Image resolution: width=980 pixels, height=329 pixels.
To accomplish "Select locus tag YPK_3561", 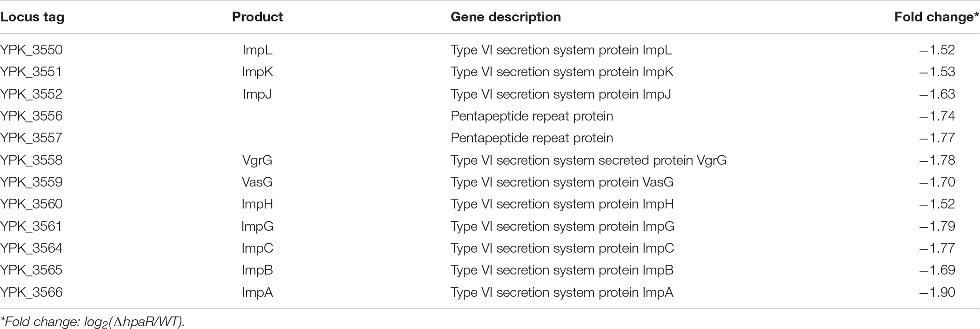I will [31, 226].
